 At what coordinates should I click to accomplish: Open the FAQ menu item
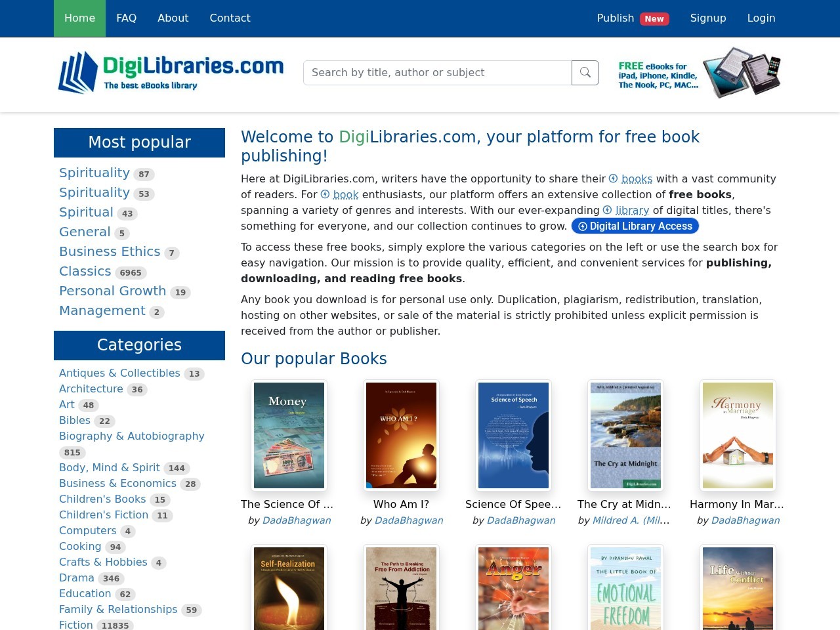click(x=127, y=18)
